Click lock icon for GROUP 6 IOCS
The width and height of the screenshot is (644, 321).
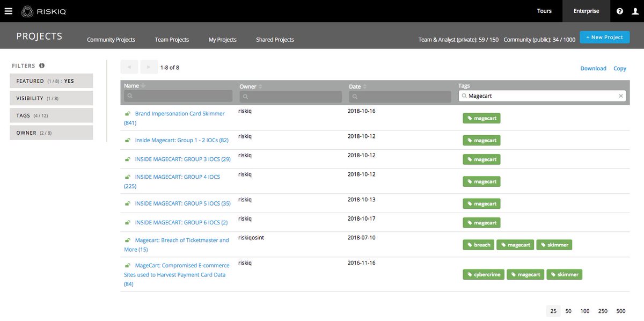click(x=128, y=223)
